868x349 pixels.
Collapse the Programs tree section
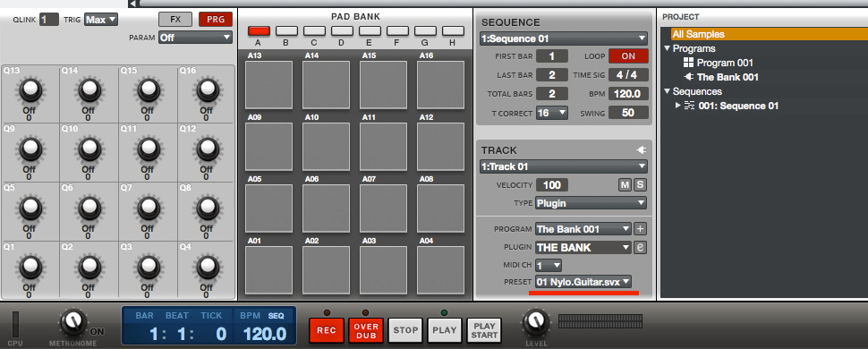667,48
